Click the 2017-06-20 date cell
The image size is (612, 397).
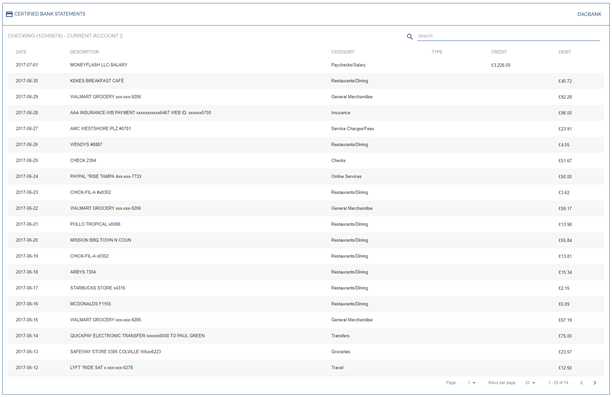click(27, 240)
